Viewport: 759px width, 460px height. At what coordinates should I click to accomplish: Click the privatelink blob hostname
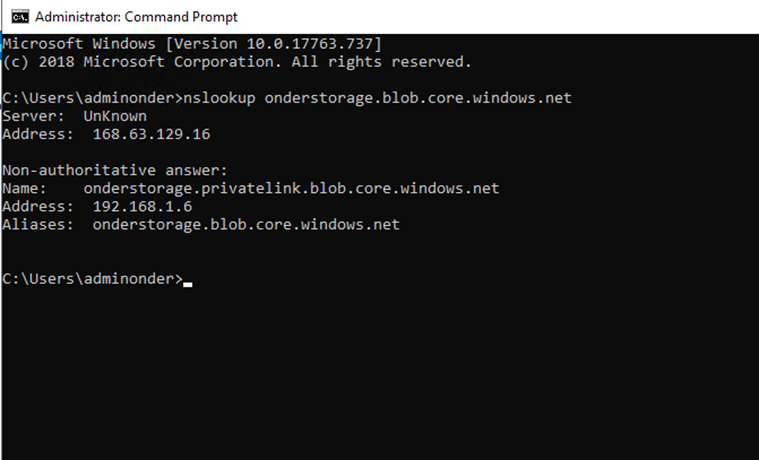(x=291, y=189)
